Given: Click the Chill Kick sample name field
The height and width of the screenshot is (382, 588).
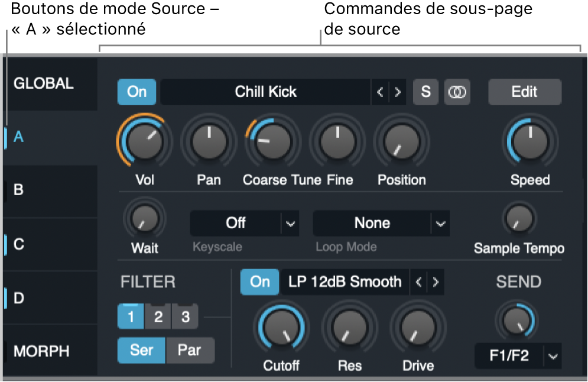Looking at the screenshot, I should (265, 92).
